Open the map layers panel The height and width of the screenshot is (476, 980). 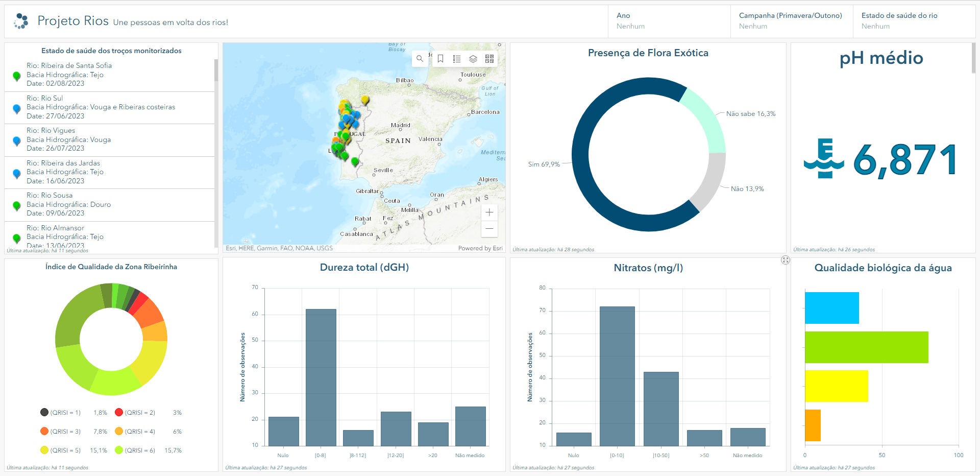(473, 59)
